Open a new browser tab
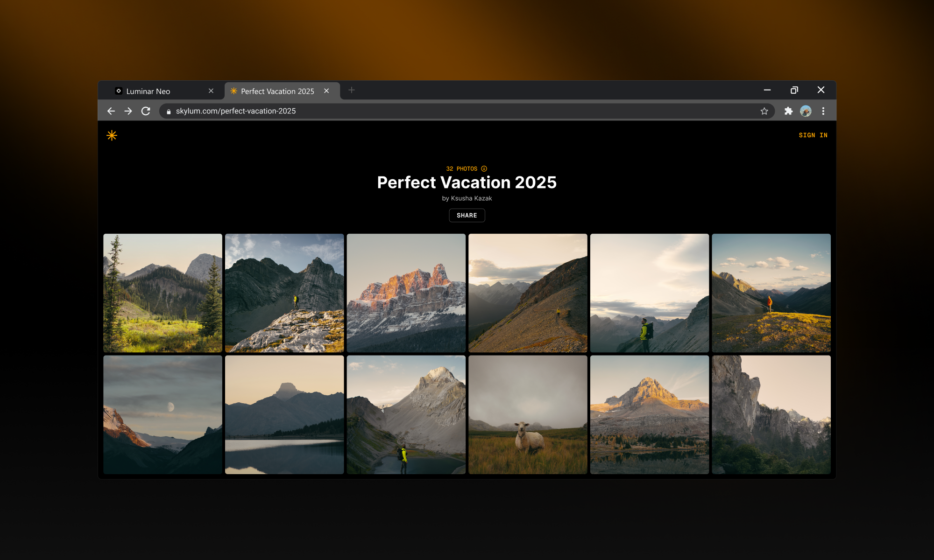Viewport: 934px width, 560px height. point(352,91)
